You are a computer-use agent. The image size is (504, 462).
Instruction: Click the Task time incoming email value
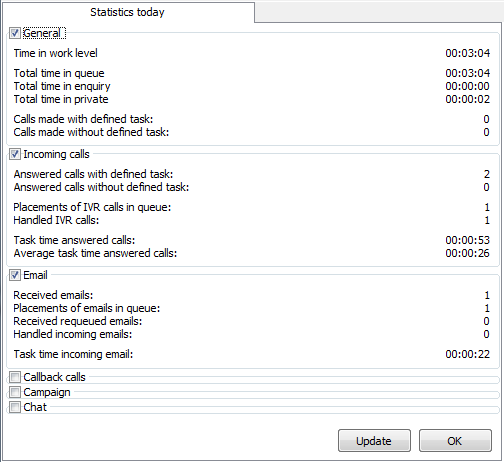468,354
